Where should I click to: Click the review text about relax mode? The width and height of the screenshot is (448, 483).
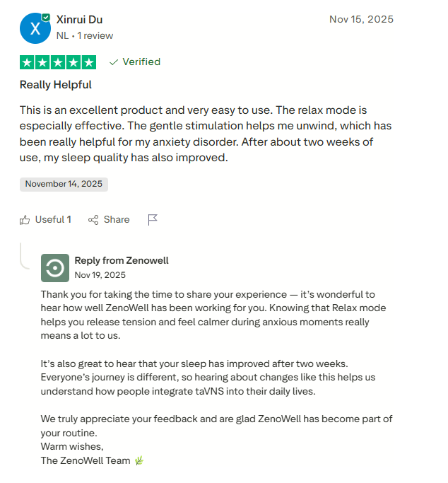[206, 134]
